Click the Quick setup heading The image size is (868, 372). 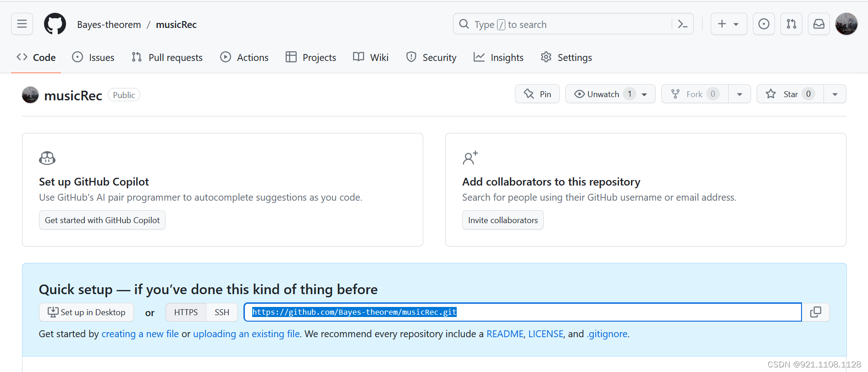click(208, 289)
